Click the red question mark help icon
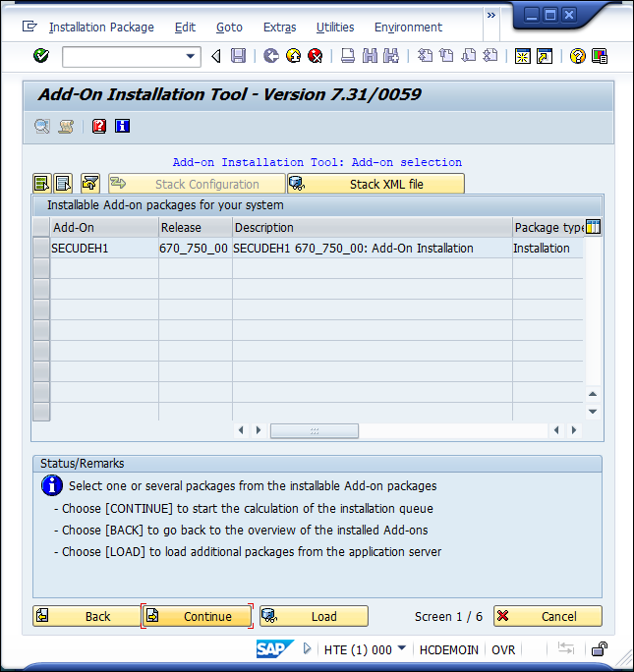The image size is (634, 672). coord(99,127)
